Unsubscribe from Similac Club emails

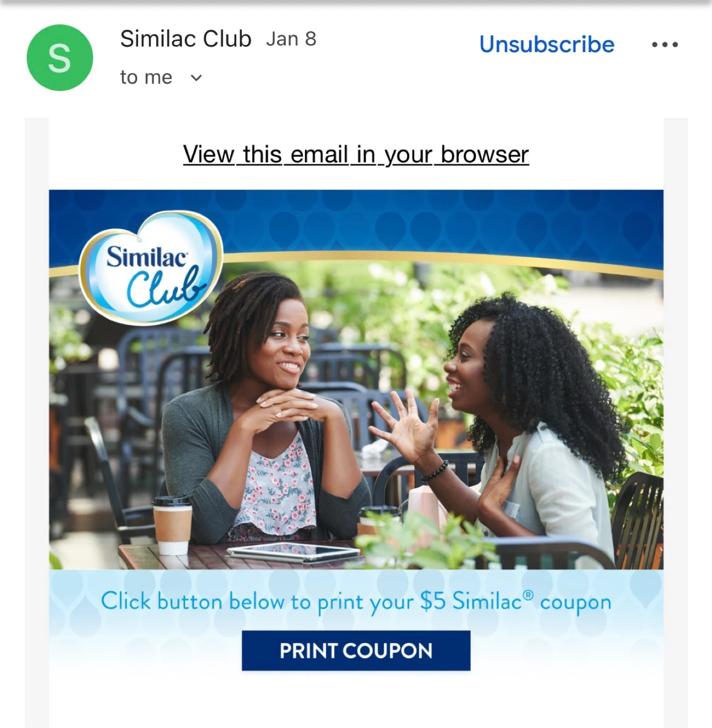[x=547, y=44]
